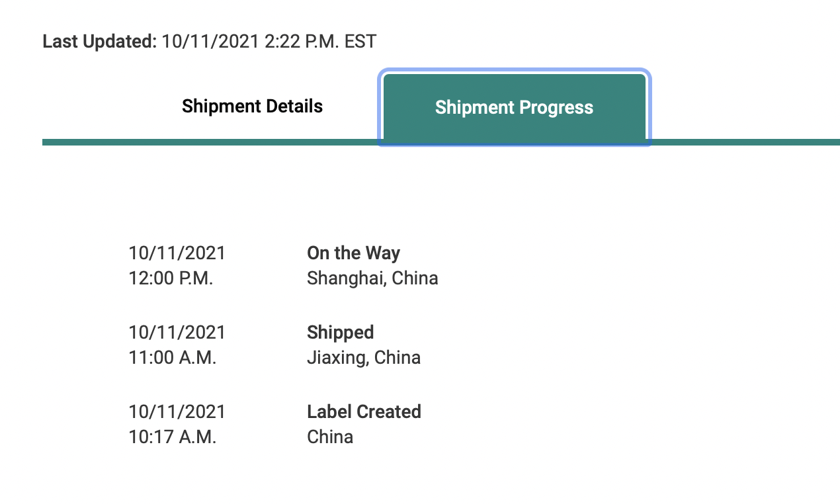Screen dimensions: 840x504
Task: Click the EST timezone text
Action: (x=360, y=42)
